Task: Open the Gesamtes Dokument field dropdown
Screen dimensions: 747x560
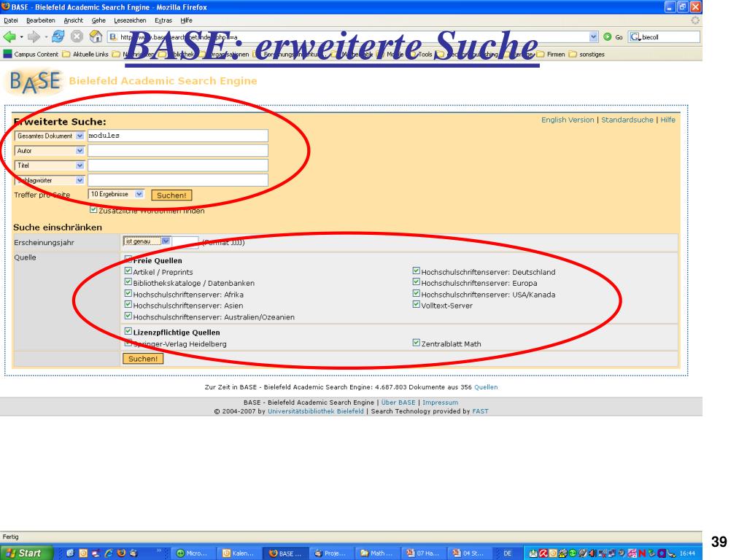Action: (x=50, y=136)
